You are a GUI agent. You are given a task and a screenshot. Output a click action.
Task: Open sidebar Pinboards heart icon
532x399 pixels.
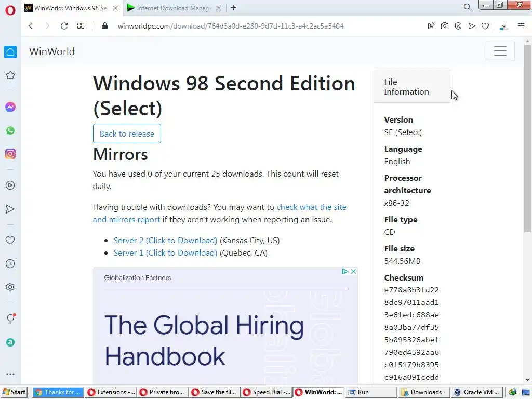[x=10, y=240]
